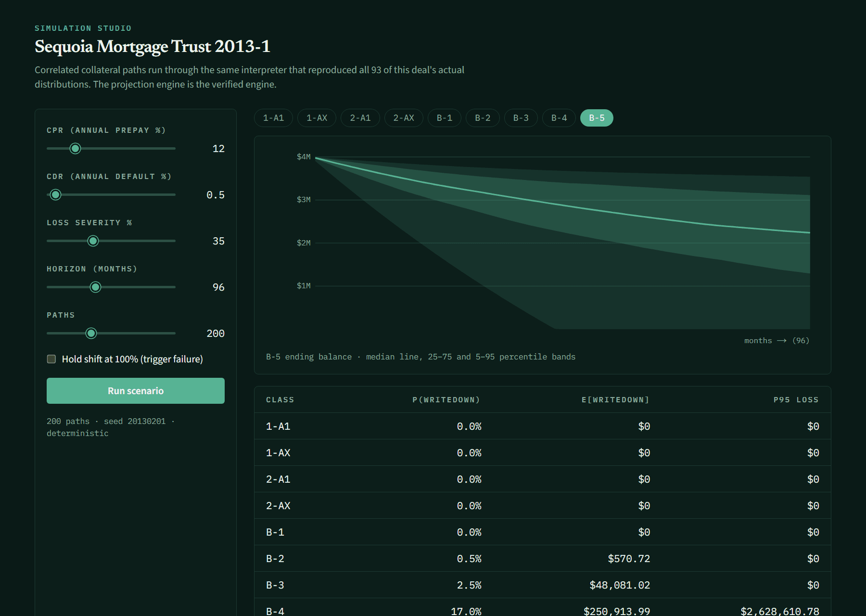
Task: Click the months (96) axis caption
Action: click(777, 341)
